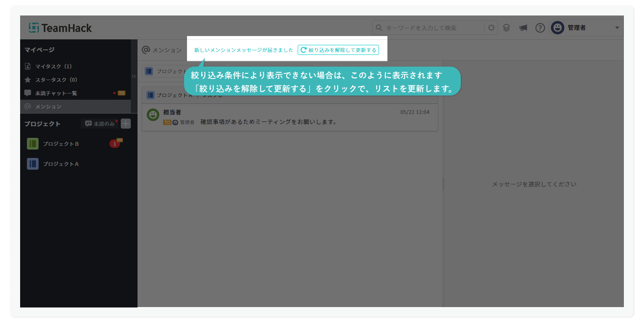Expand the 管理者 account dropdown arrow
This screenshot has width=644, height=323.
(617, 28)
